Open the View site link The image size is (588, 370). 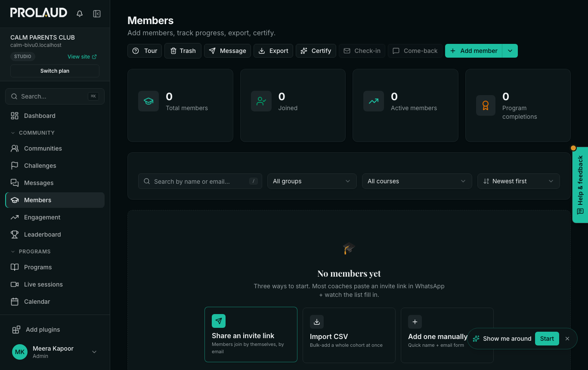82,57
